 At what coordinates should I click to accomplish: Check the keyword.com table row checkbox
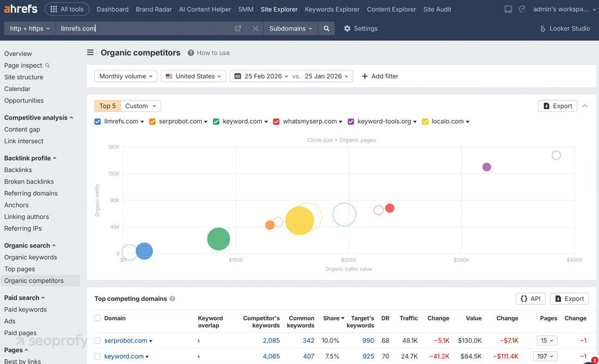[x=98, y=356]
